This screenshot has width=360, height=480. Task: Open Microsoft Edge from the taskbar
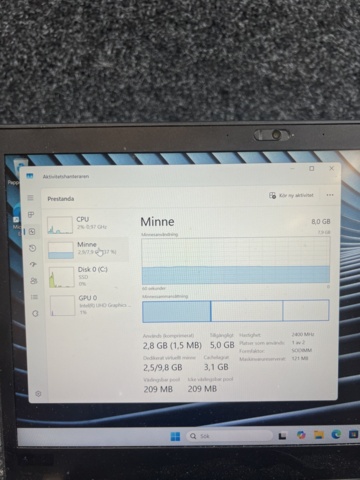click(336, 434)
